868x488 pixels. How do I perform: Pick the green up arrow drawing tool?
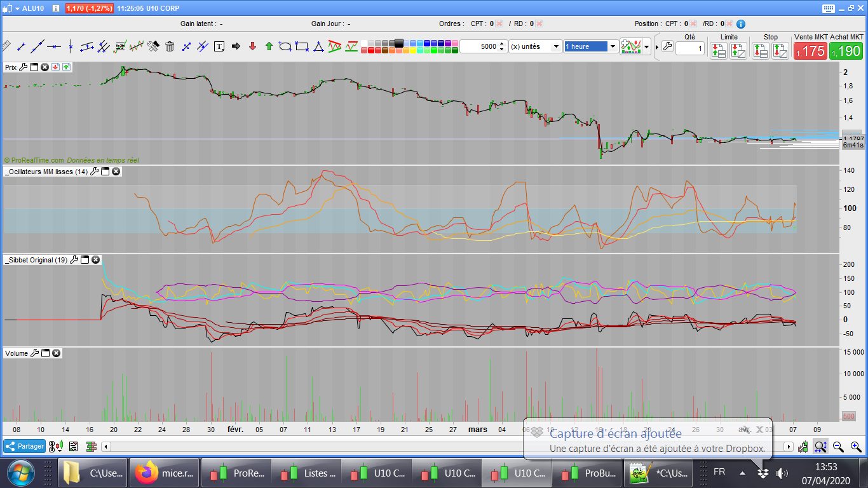pos(269,46)
